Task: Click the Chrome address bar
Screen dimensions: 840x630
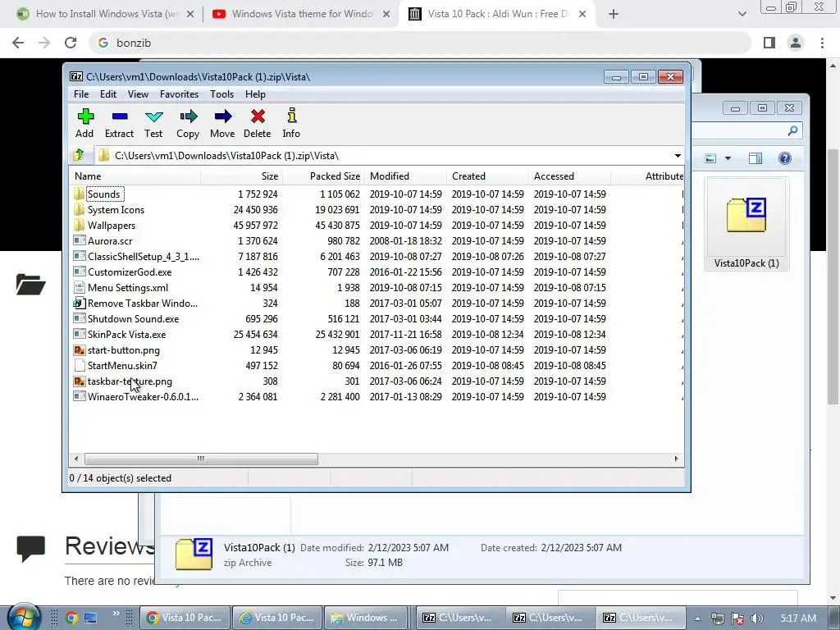Action: 420,43
